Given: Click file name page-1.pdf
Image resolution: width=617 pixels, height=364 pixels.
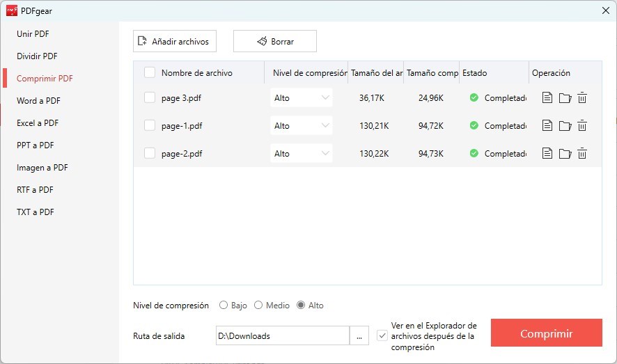Looking at the screenshot, I should tap(182, 126).
